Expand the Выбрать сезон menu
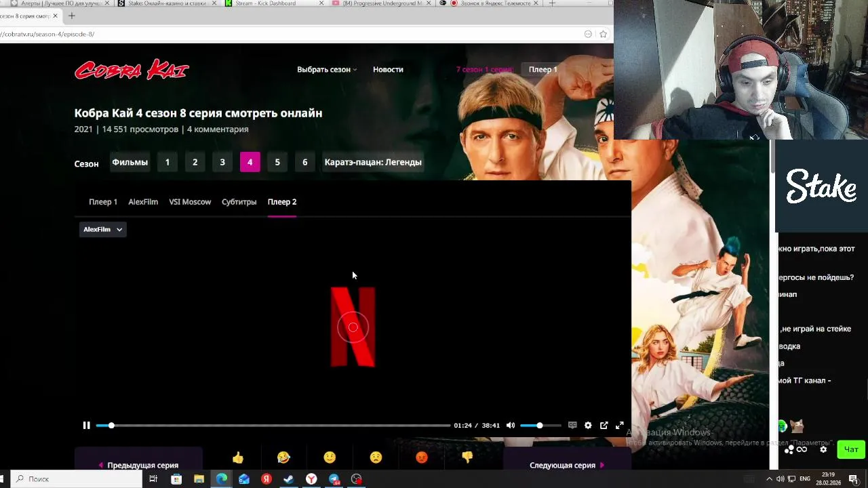Image resolution: width=868 pixels, height=488 pixels. [327, 69]
